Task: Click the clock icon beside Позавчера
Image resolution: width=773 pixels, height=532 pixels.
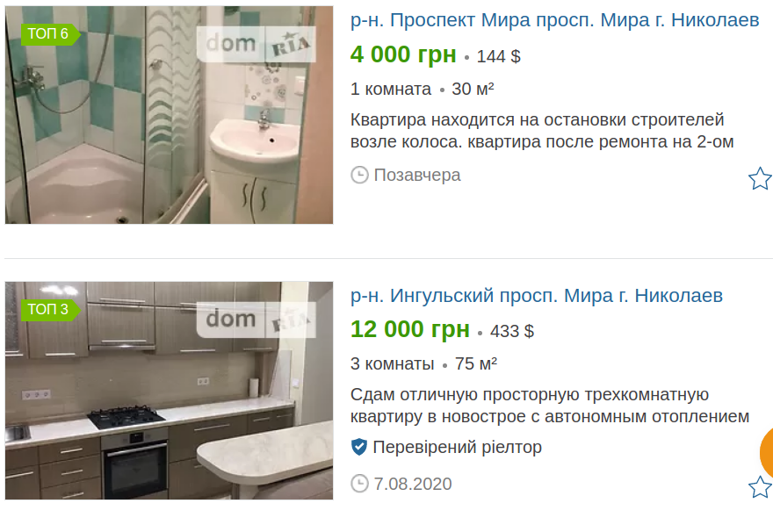Action: click(x=359, y=175)
